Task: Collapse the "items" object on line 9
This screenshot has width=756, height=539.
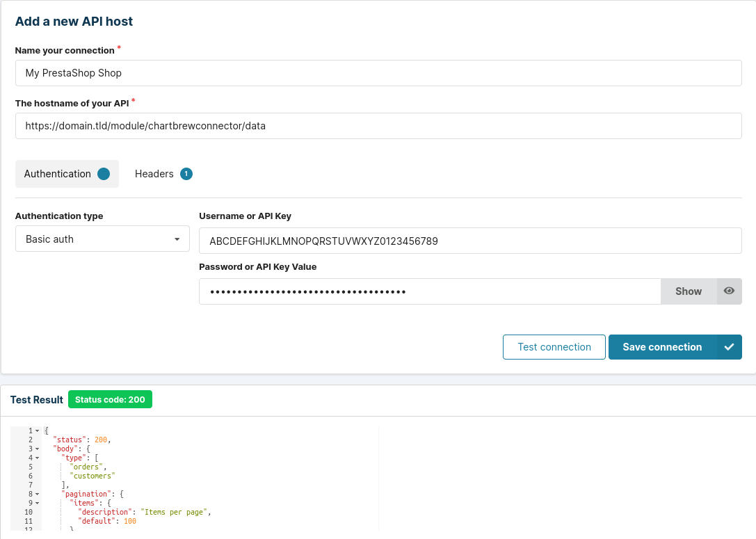Action: pyautogui.click(x=37, y=503)
